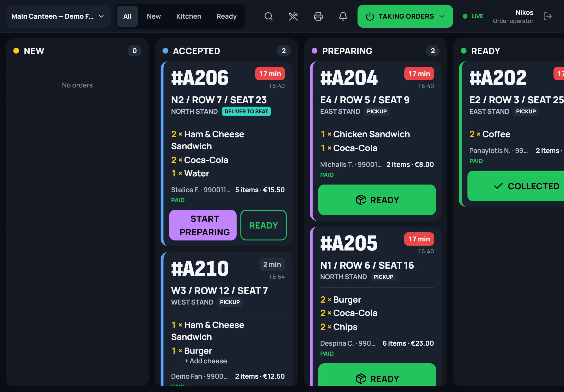
Task: Mark order A204 as Ready
Action: tap(377, 200)
